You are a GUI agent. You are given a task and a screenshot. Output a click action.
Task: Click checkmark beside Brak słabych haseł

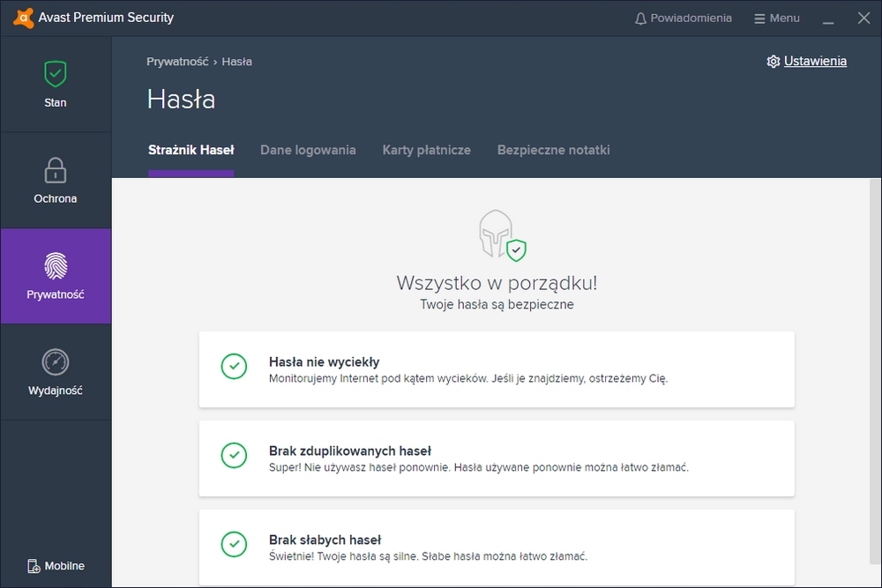click(234, 544)
